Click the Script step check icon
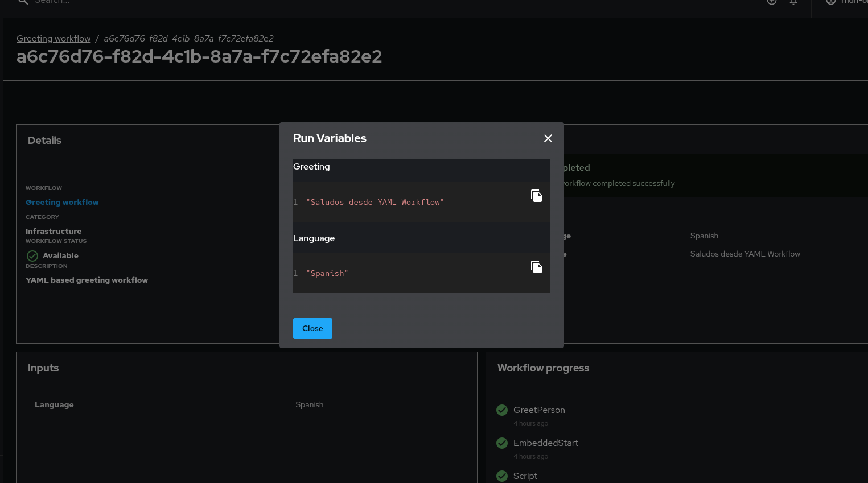 click(502, 476)
